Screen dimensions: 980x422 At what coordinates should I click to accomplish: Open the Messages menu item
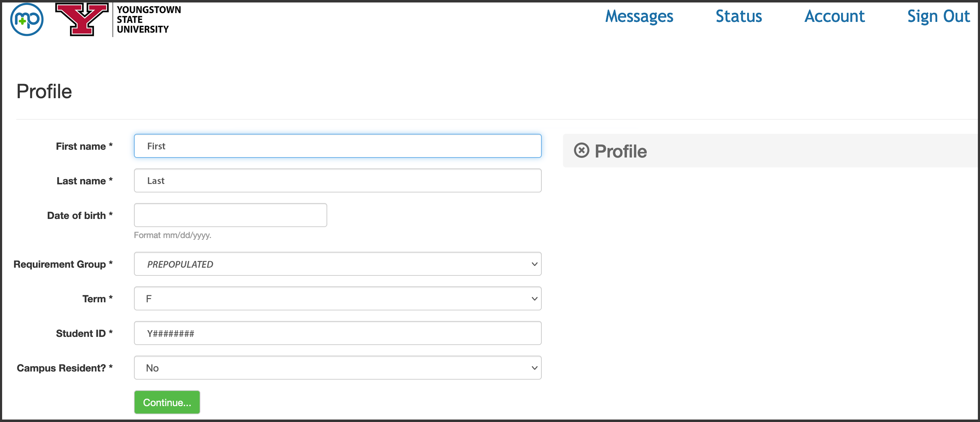point(639,16)
